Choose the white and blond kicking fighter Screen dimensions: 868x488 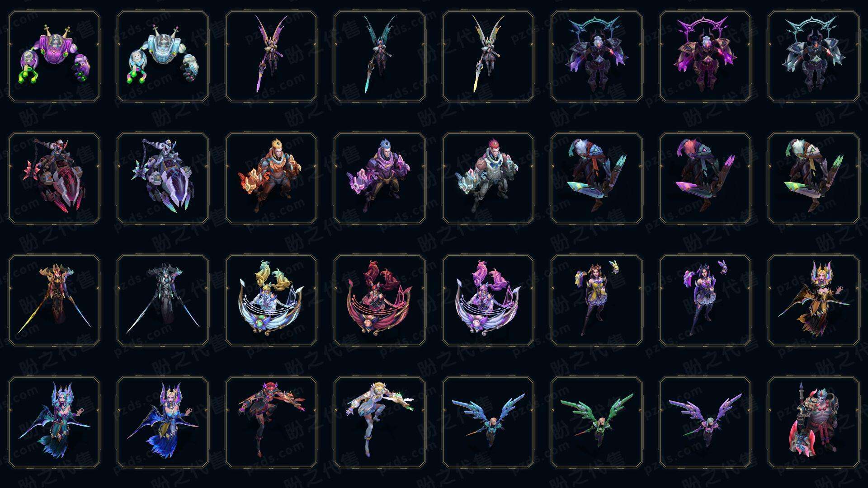[380, 422]
